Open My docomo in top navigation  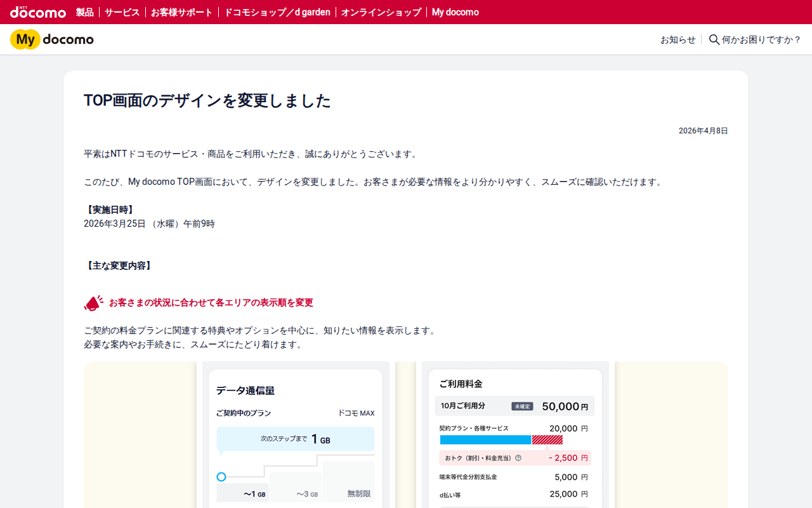[x=455, y=12]
